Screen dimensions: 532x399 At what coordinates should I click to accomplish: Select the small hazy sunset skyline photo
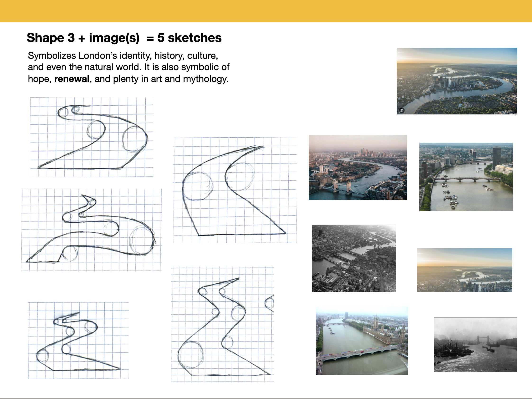465,270
